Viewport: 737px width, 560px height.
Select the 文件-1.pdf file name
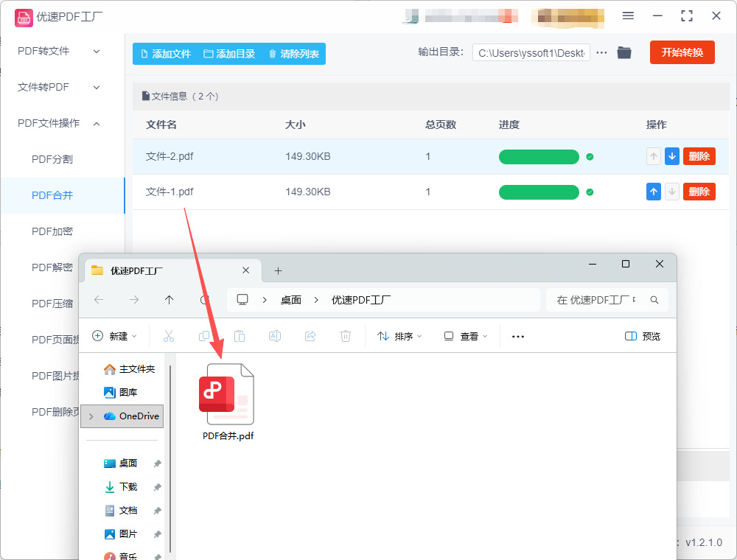click(x=170, y=192)
